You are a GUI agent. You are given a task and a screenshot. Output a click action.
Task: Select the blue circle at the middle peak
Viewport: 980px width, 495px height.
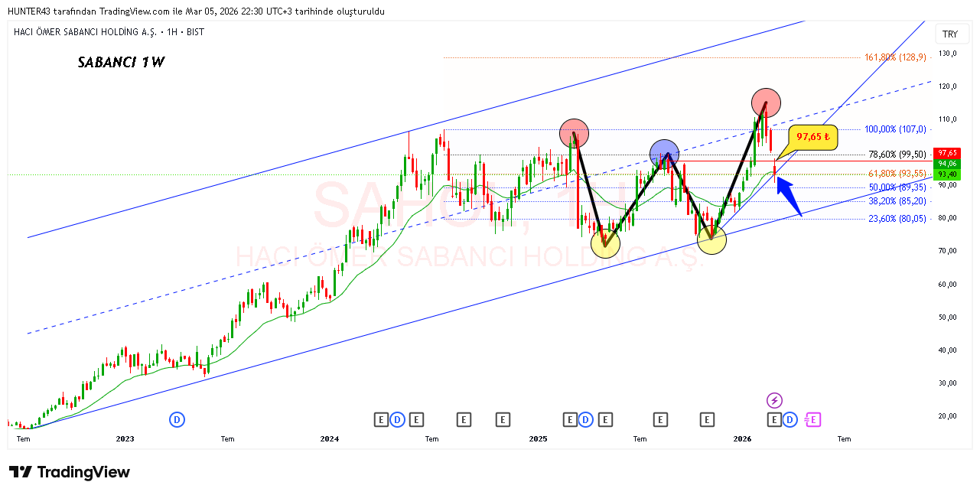coord(665,154)
